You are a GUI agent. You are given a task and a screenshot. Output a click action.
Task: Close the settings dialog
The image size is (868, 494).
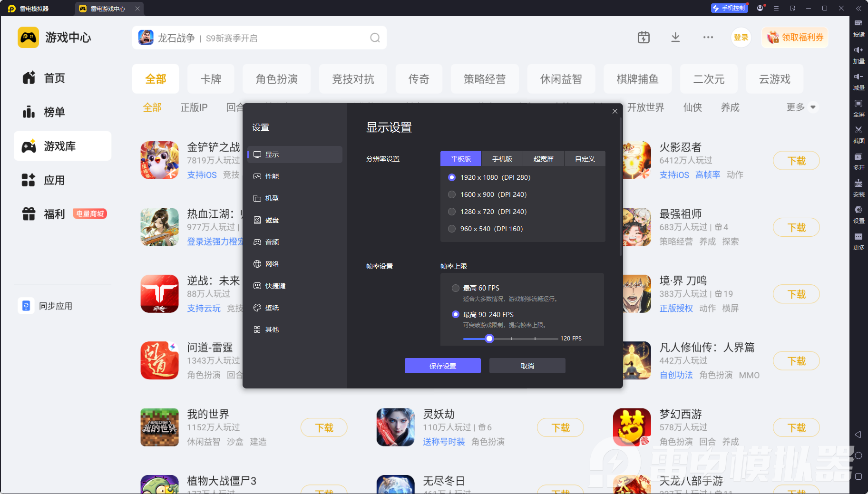pyautogui.click(x=615, y=111)
